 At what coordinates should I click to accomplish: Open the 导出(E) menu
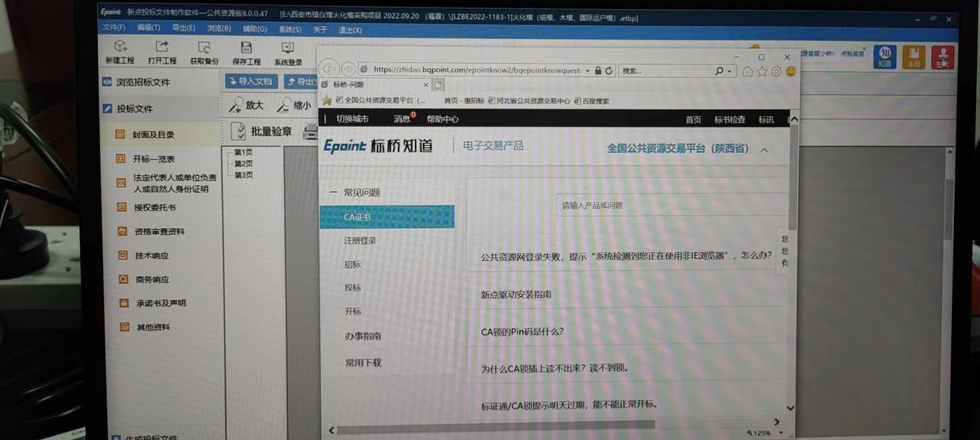184,28
